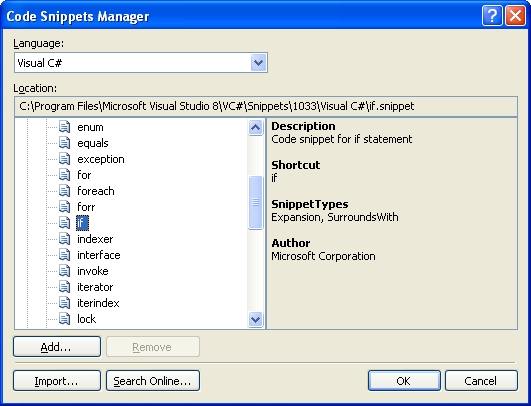The image size is (531, 406).
Task: Click the foreach snippet file icon
Action: [64, 191]
